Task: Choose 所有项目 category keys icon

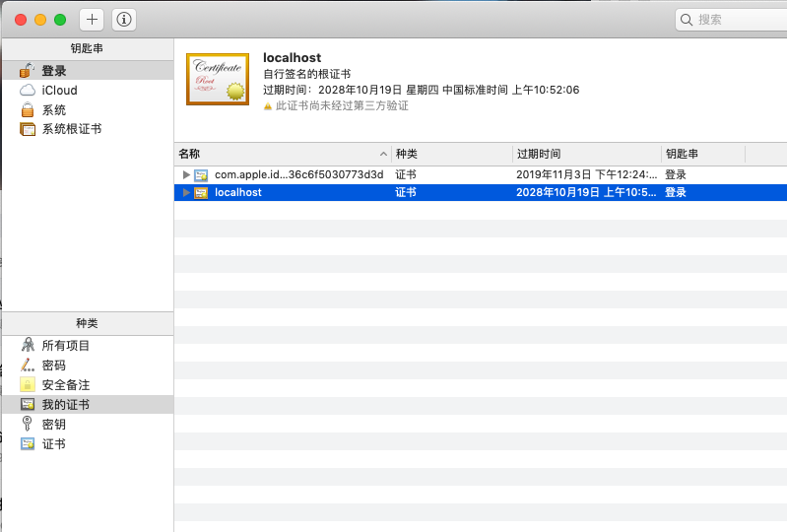Action: pyautogui.click(x=28, y=345)
